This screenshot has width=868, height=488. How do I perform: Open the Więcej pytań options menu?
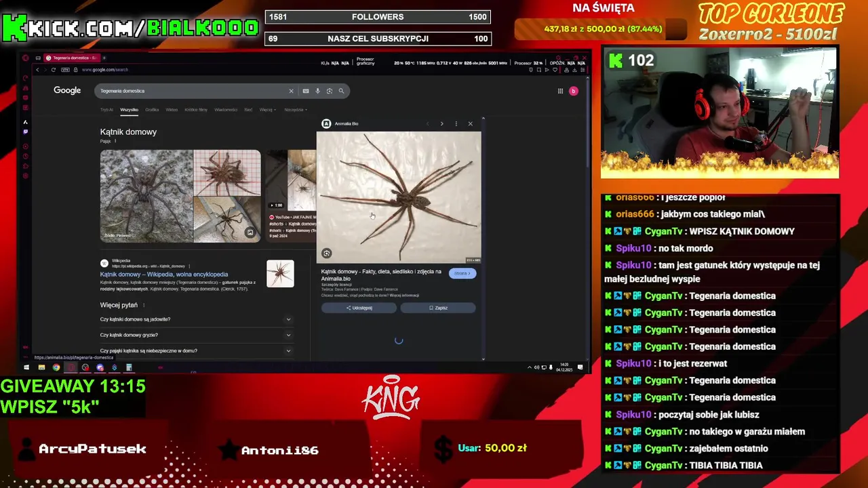(144, 305)
